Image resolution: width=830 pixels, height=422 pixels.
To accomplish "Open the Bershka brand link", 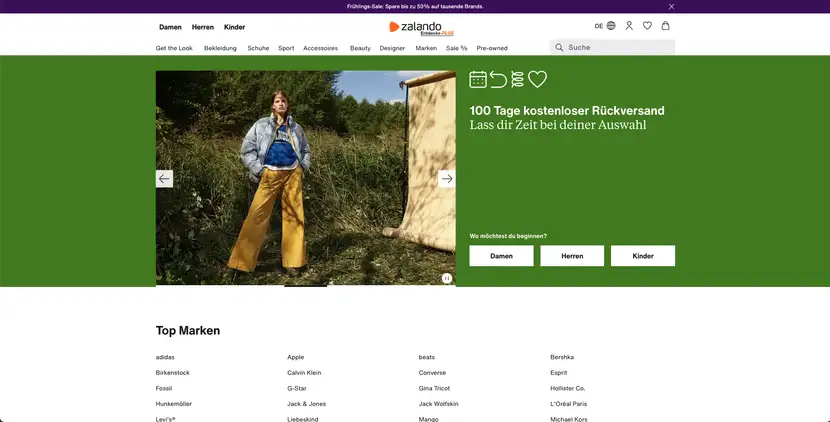I will 562,357.
